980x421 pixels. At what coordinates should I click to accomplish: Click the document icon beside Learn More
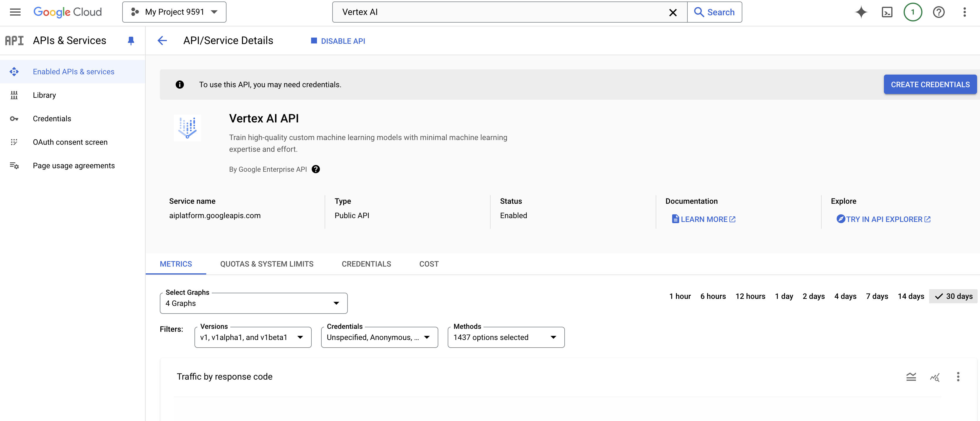(x=675, y=219)
